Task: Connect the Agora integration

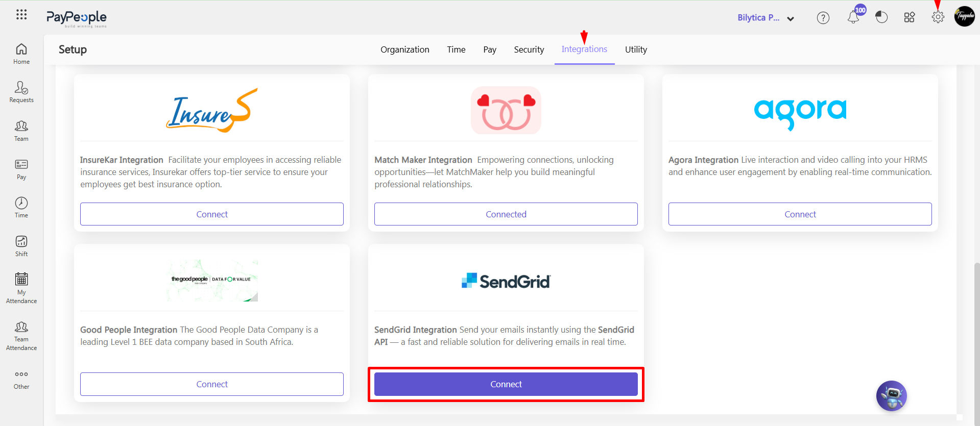Action: pyautogui.click(x=800, y=214)
